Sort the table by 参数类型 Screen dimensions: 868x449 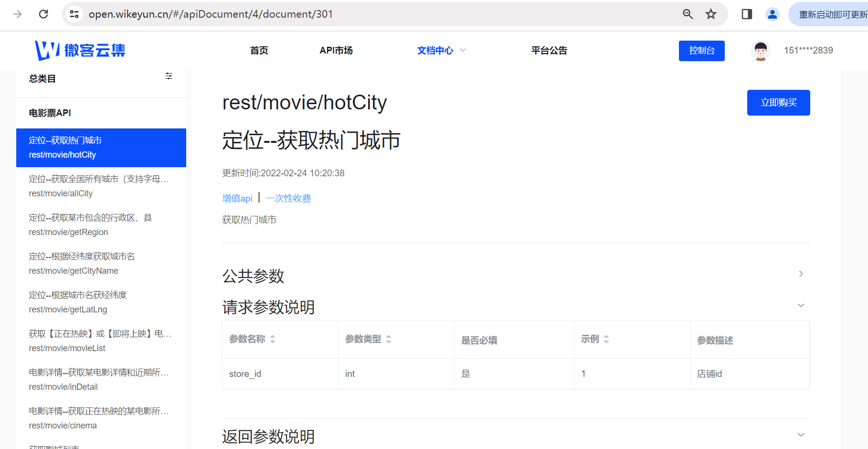pos(389,339)
